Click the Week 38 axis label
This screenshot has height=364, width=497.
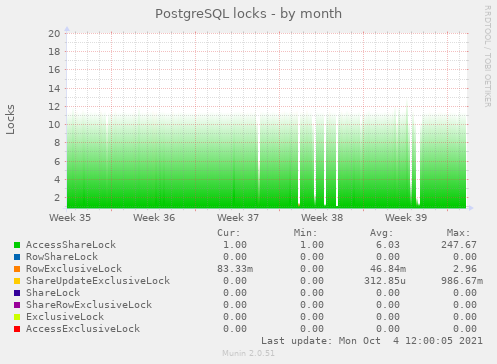pos(322,218)
